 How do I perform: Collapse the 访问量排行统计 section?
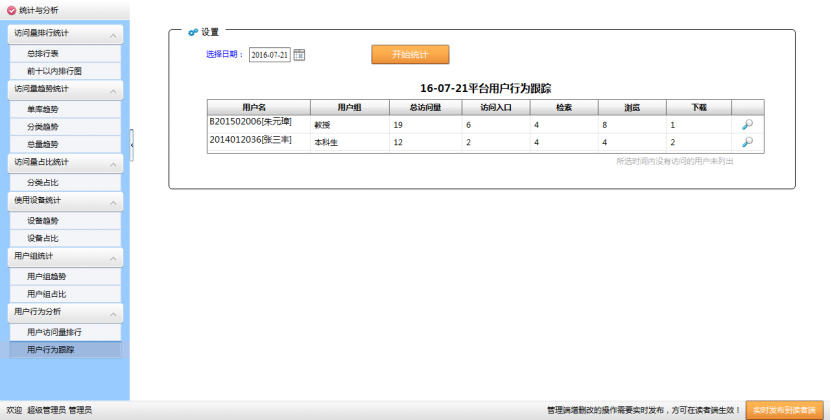(113, 35)
